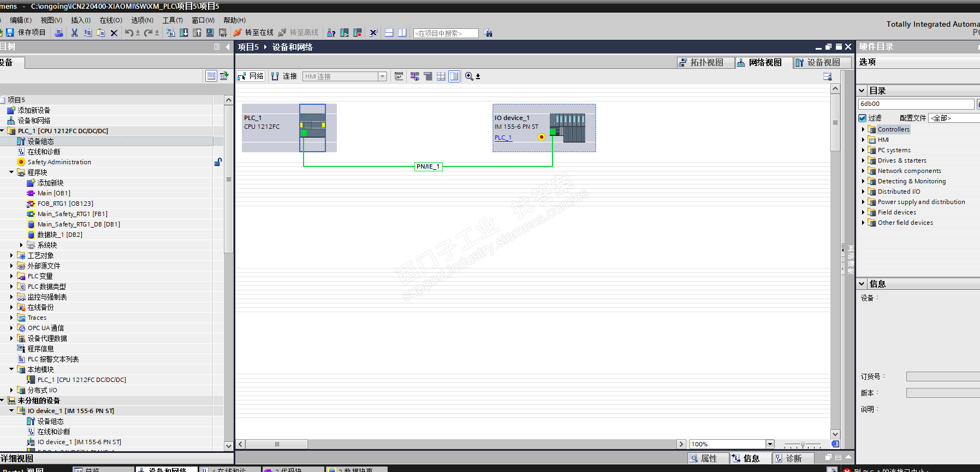The height and width of the screenshot is (472, 980).
Task: Click the Stop CPU icon
Action: 358,33
